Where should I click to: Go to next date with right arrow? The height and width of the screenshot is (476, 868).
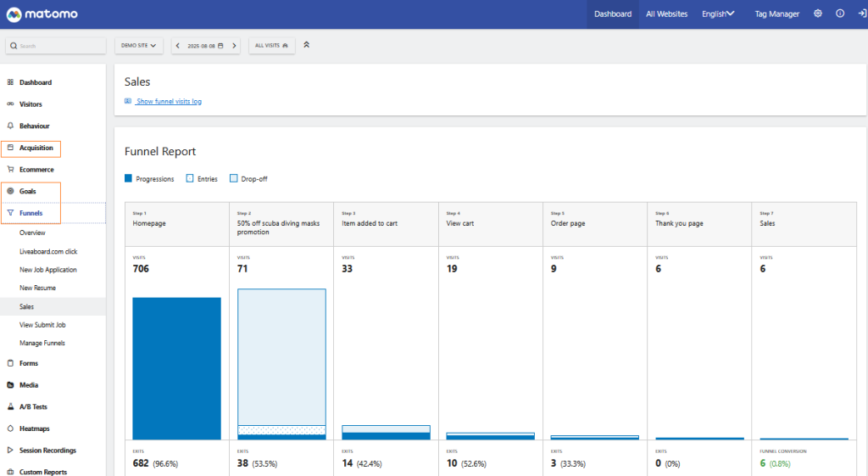(235, 45)
